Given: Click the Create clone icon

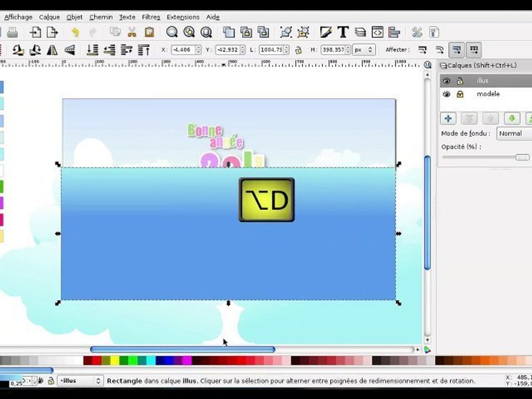Looking at the screenshot, I should pos(246,32).
